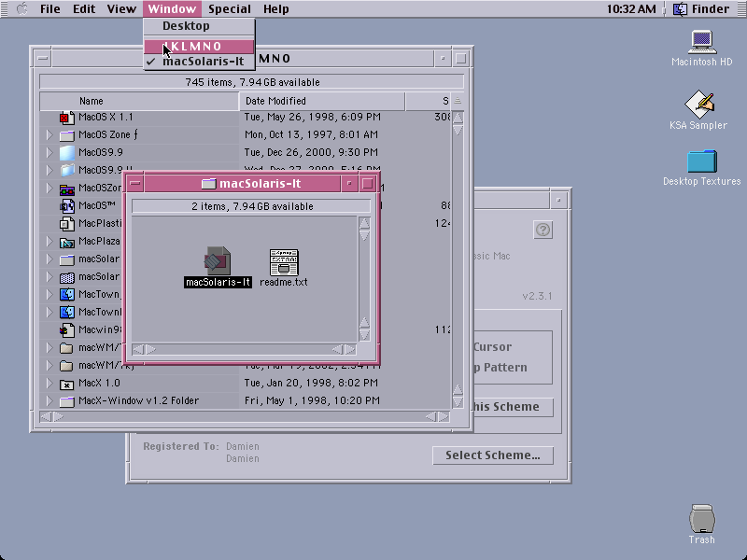Open the View menu
Image resolution: width=747 pixels, height=560 pixels.
[x=121, y=8]
